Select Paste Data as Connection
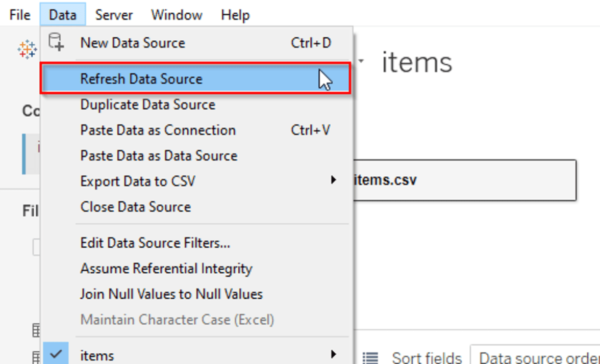Image resolution: width=600 pixels, height=364 pixels. point(158,130)
